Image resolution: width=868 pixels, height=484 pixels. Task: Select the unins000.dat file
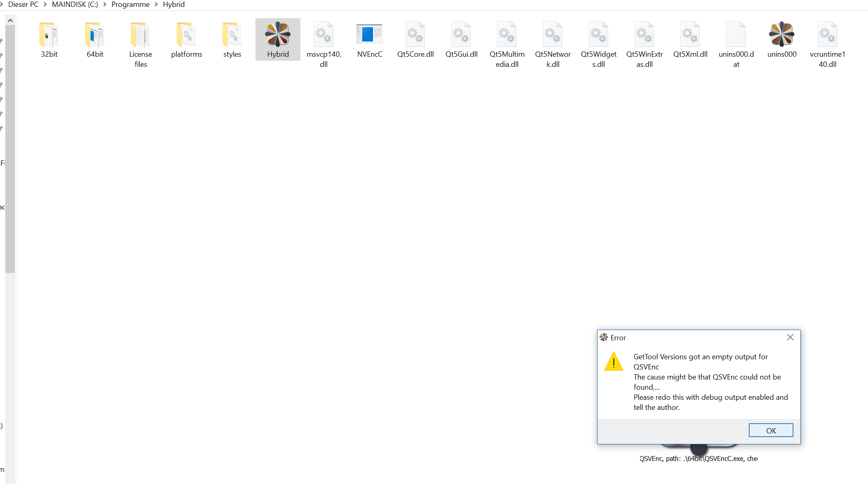pos(736,35)
